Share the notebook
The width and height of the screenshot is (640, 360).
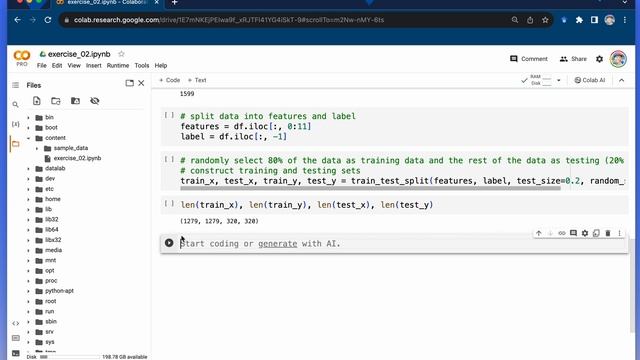pyautogui.click(x=573, y=59)
